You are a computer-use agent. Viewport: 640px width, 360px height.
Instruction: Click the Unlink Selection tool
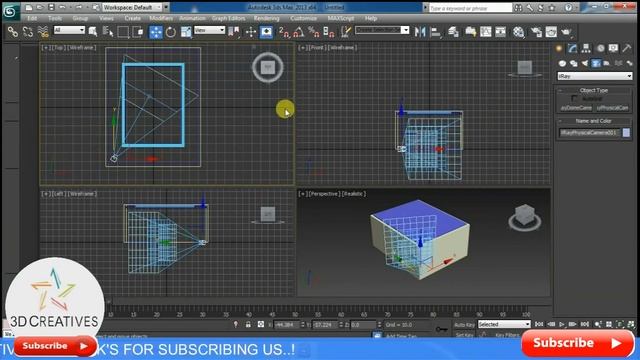click(28, 31)
